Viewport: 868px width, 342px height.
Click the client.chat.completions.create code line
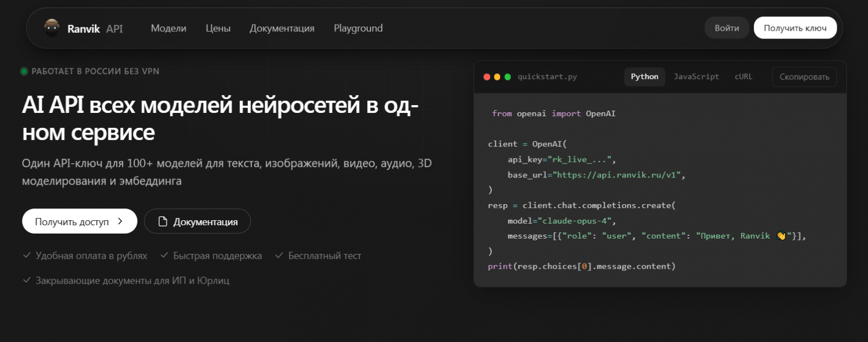click(581, 205)
